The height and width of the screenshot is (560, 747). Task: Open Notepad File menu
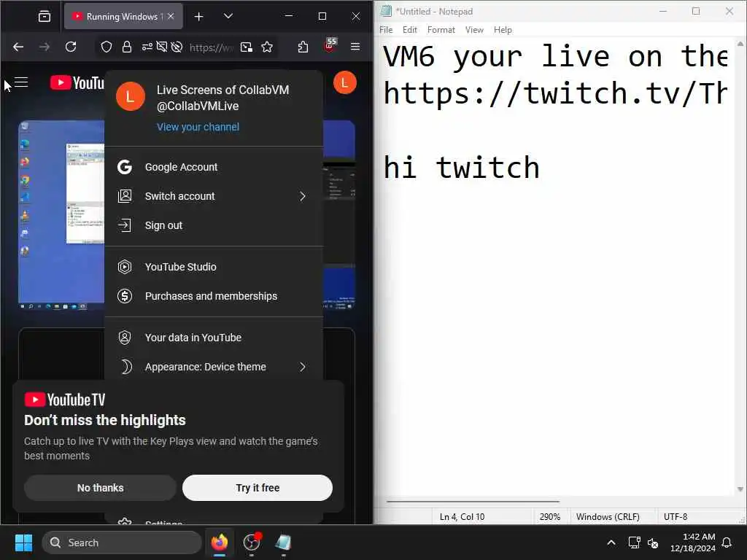point(386,29)
